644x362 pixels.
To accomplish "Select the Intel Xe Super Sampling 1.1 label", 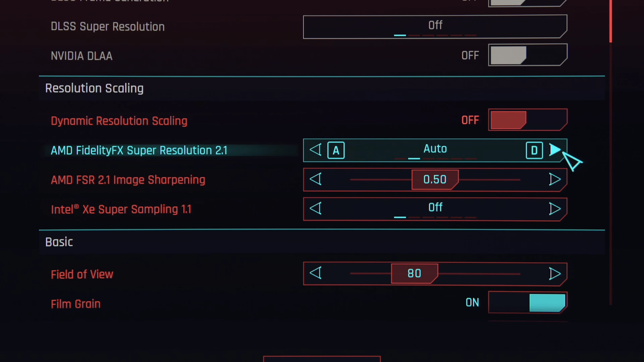I will click(121, 209).
